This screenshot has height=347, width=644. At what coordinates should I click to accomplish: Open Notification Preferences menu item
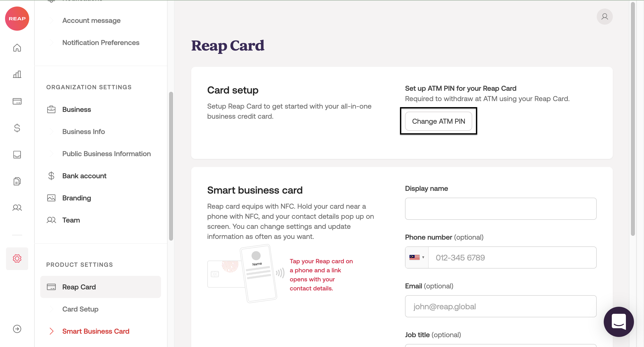click(x=101, y=43)
